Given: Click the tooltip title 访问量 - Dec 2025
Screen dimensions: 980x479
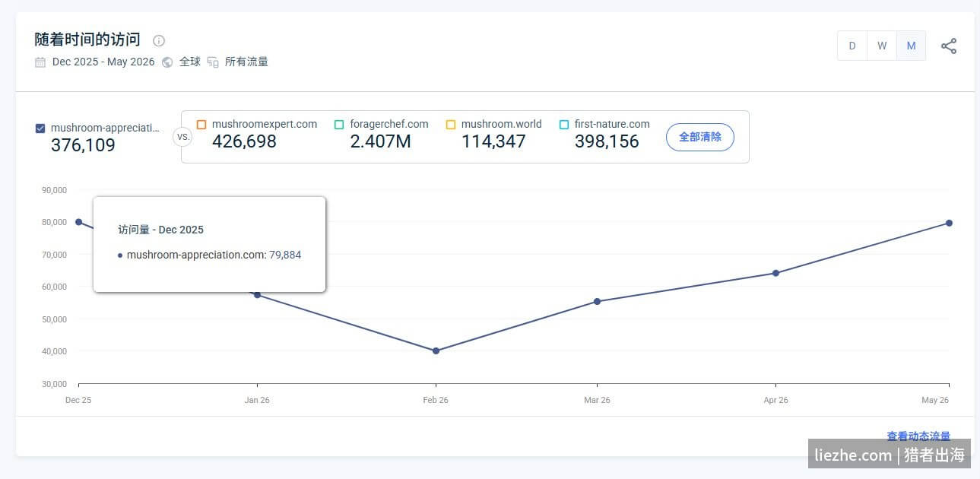Looking at the screenshot, I should coord(160,230).
